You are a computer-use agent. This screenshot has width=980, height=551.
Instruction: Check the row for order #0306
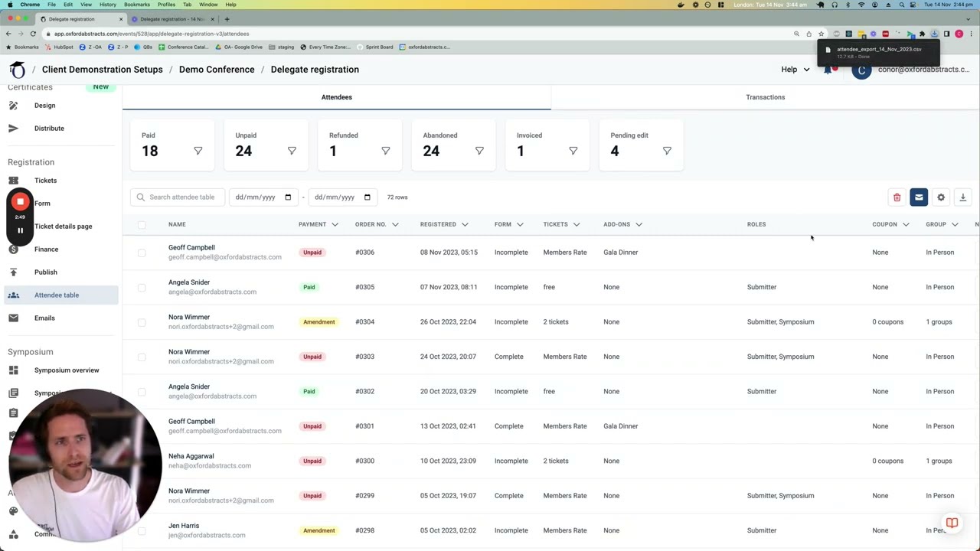point(142,253)
